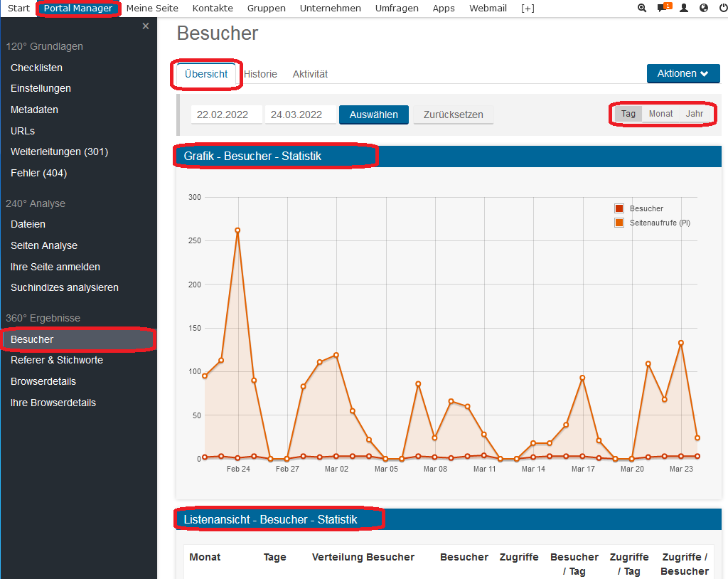Click the Listenansicht - Besucher - Statistik panel header
The height and width of the screenshot is (579, 728).
click(x=449, y=519)
